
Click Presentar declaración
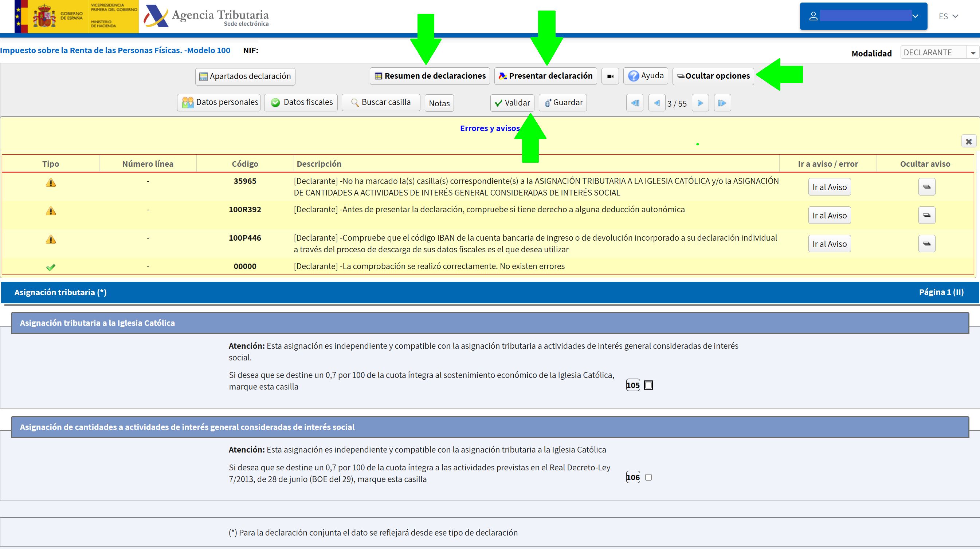(545, 76)
